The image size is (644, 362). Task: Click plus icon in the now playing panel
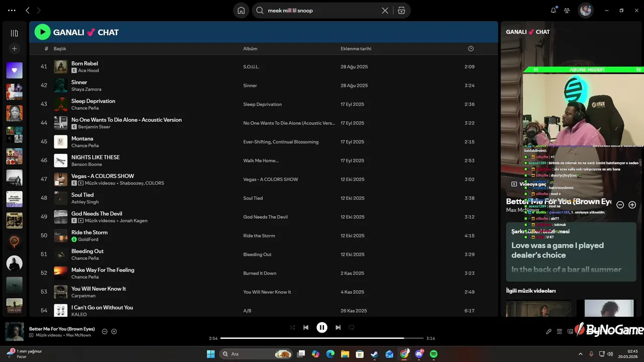(632, 205)
